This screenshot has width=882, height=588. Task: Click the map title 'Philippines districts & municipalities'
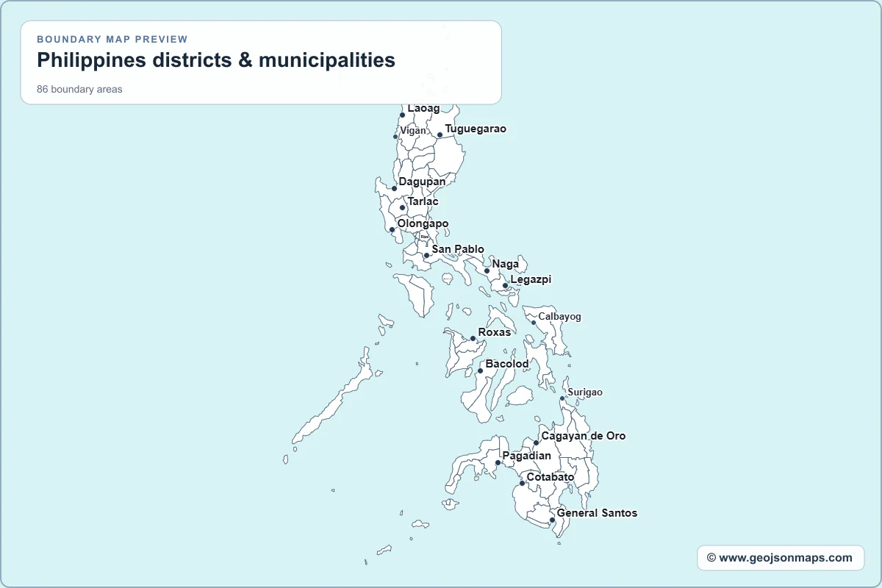(x=216, y=60)
